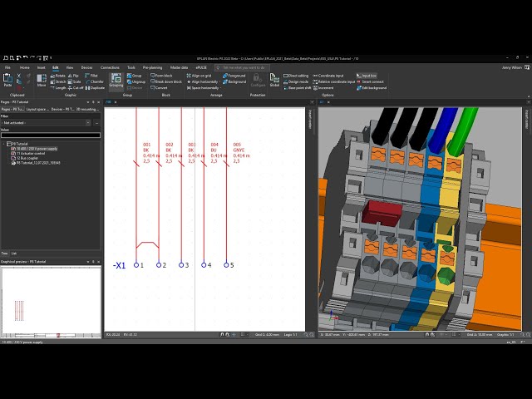Click the 'Tell me what you want to do' search box
The height and width of the screenshot is (399, 532).
coord(242,67)
